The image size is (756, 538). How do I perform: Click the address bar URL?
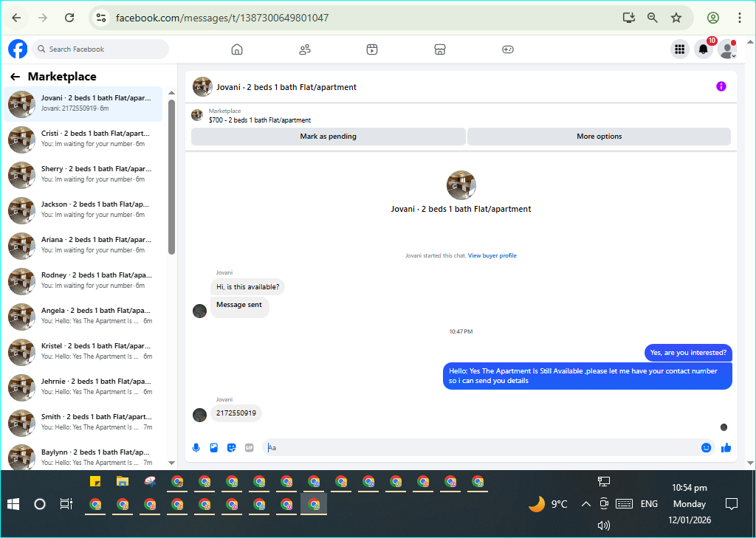click(x=222, y=18)
